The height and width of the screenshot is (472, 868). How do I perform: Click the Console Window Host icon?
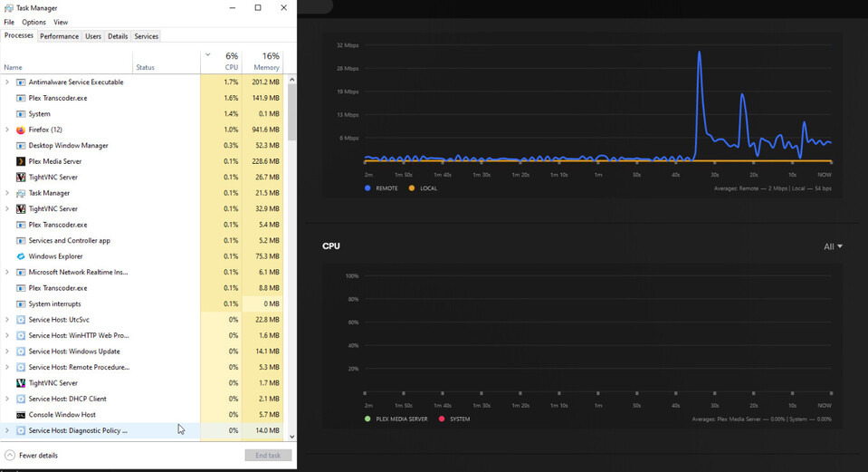pos(21,414)
